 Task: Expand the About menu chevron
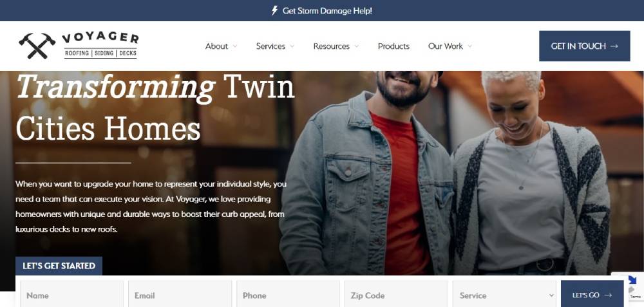pyautogui.click(x=235, y=46)
